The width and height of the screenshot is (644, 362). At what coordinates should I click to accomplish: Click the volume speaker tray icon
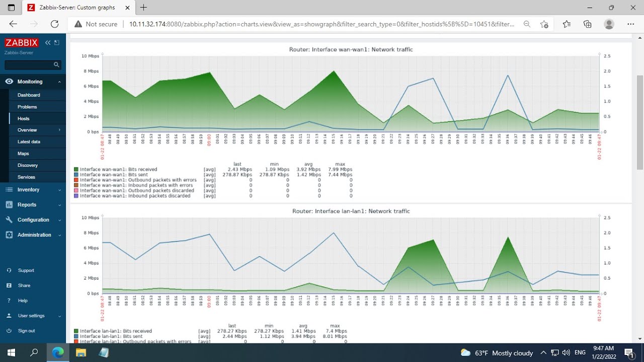coord(566,353)
